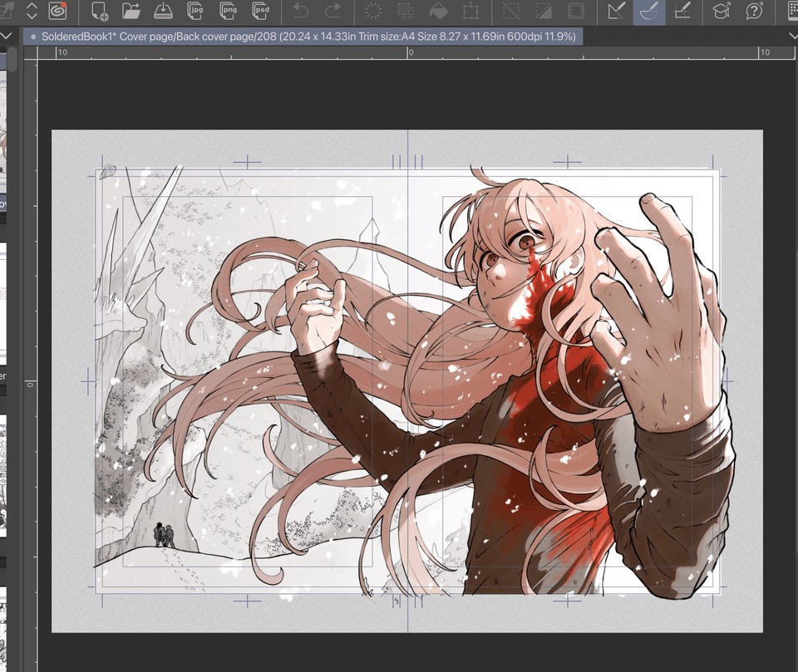Undo the last action

coord(301,11)
